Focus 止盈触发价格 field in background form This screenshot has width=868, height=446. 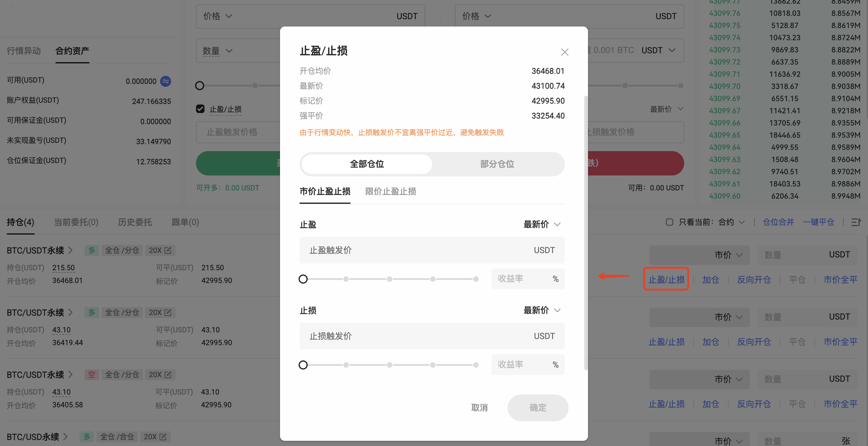238,132
